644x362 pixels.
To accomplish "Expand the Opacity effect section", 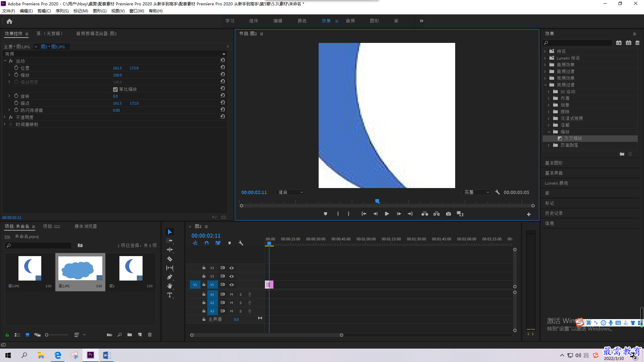I will [5, 117].
